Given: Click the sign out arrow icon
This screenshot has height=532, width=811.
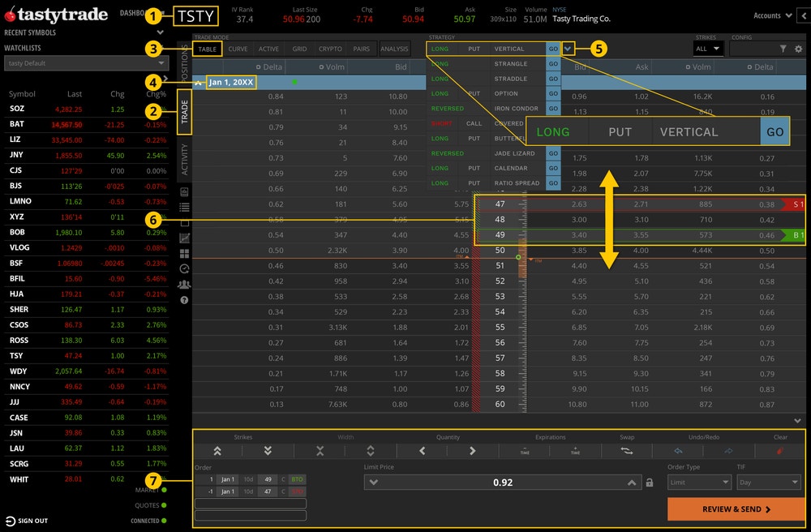Looking at the screenshot, I should point(11,521).
